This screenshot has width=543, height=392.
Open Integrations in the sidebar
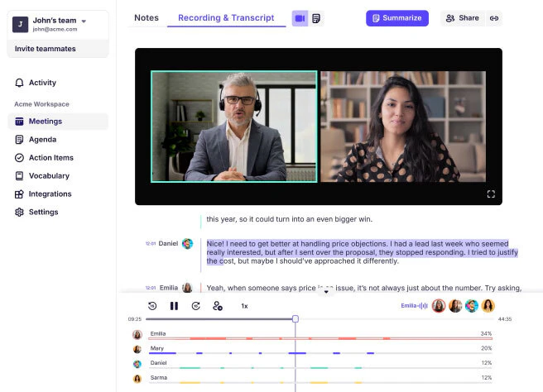[50, 194]
